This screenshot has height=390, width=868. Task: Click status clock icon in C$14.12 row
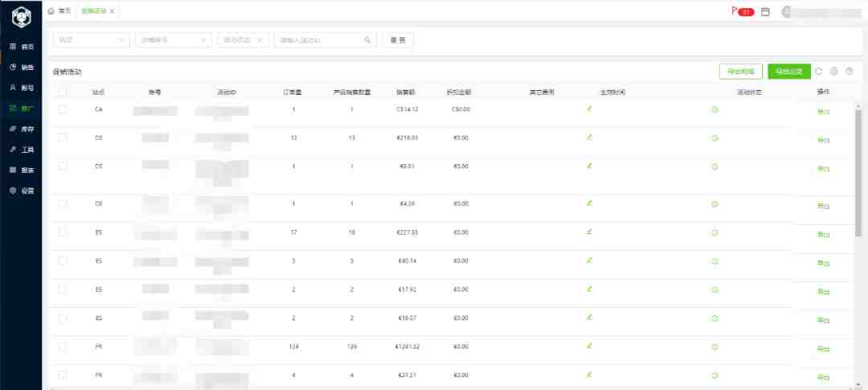point(714,109)
